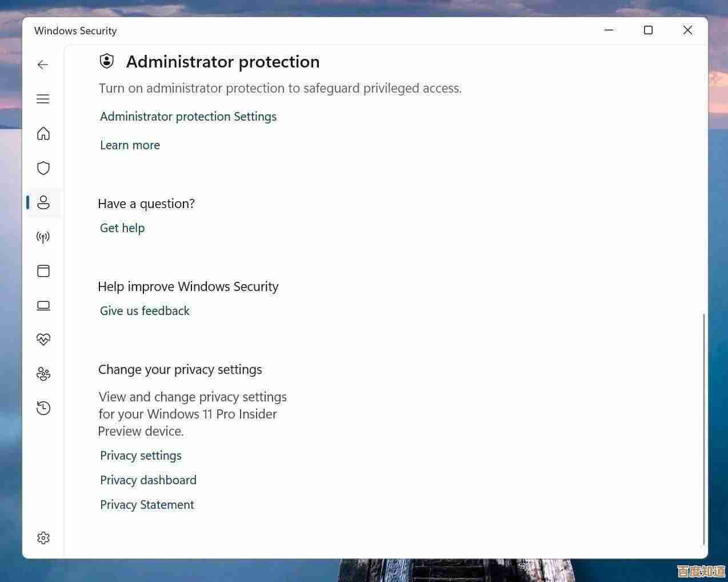Click the vertical scrollbar thumb
The width and height of the screenshot is (728, 582).
703,429
